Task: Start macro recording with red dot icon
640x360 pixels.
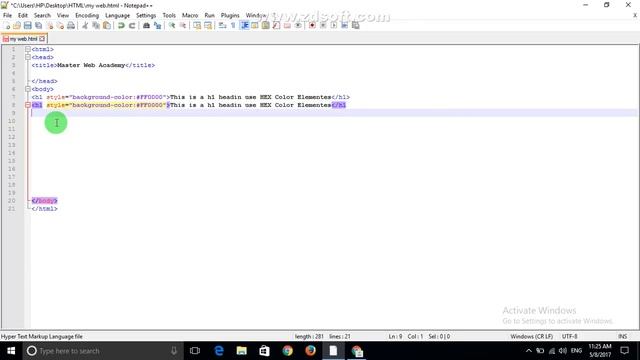Action: point(312,25)
